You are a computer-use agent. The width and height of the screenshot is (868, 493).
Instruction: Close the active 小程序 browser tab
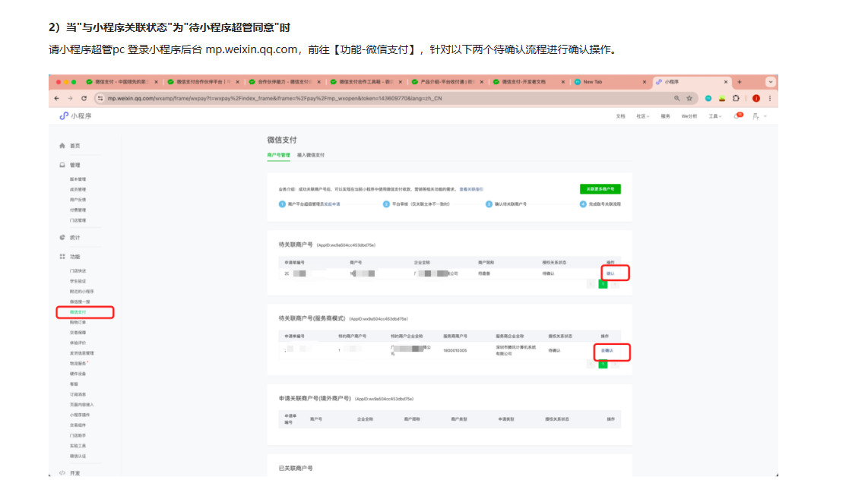726,82
